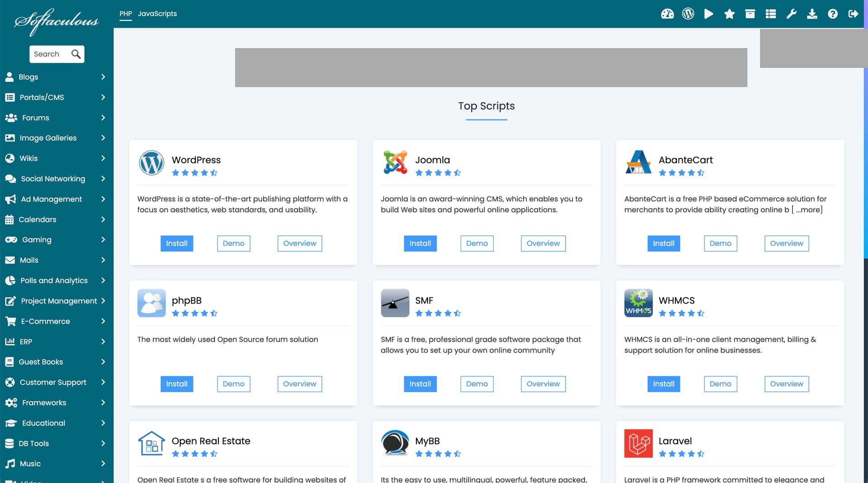The height and width of the screenshot is (483, 868).
Task: Open the demos play icon
Action: tap(708, 14)
